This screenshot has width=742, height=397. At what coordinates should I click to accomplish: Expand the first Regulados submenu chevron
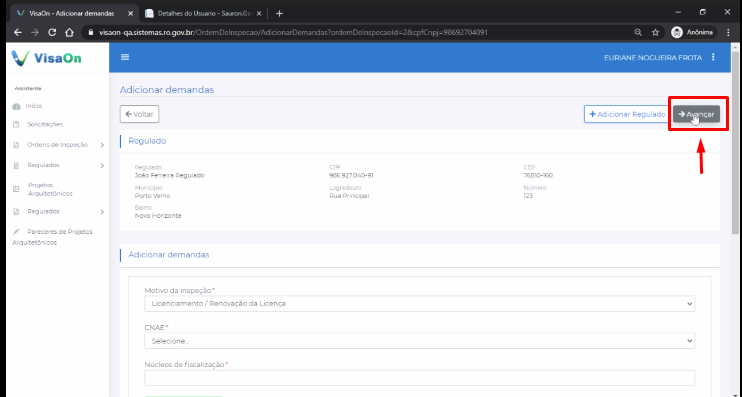click(102, 166)
